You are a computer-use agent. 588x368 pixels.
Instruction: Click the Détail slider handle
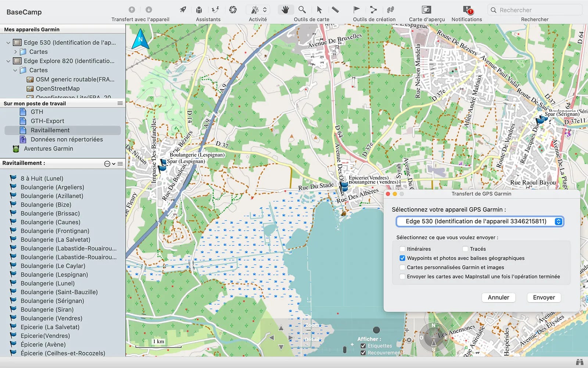345,350
